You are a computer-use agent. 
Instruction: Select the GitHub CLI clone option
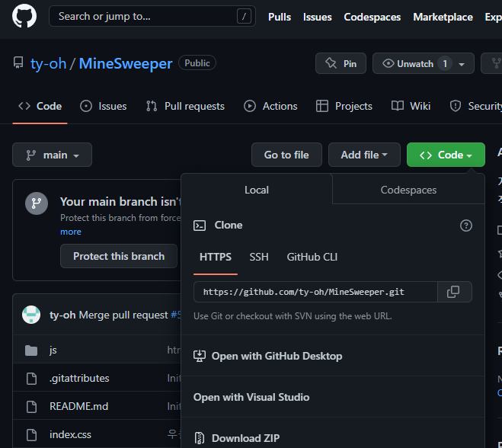click(312, 258)
